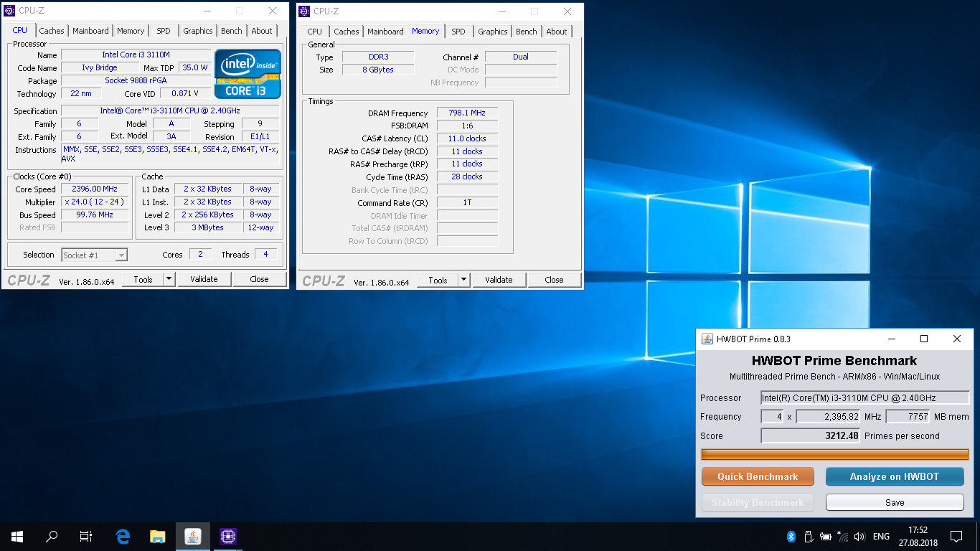Switch to Mainboard tab in left CPU-Z window
Screen dimensions: 980x551
(x=91, y=31)
